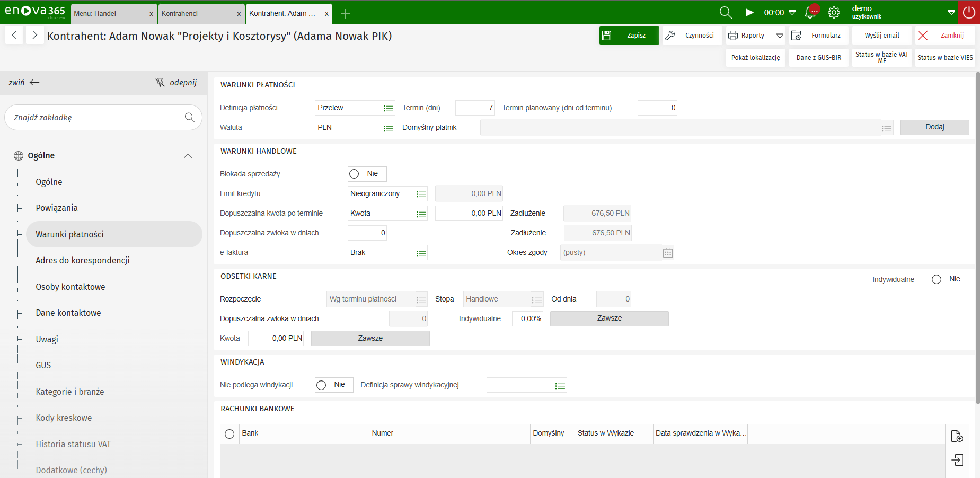Open the Limit kredytu dropdown list
980x478 pixels.
click(x=421, y=194)
